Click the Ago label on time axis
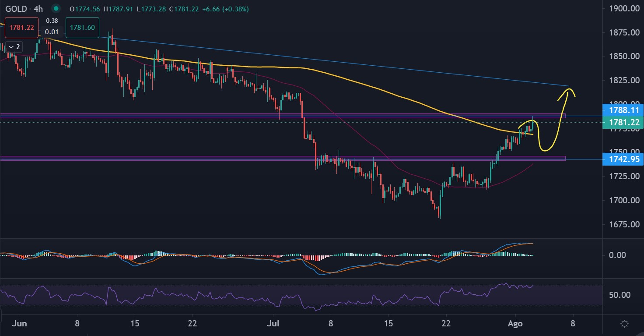The image size is (644, 336). point(516,324)
